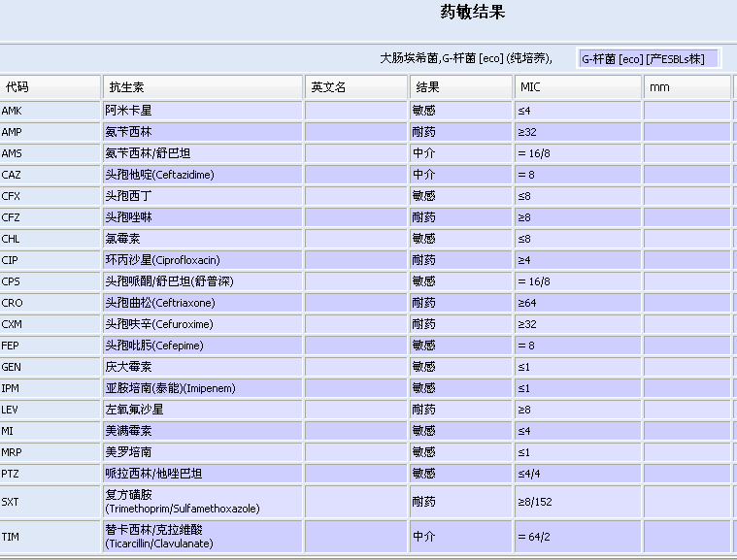Image resolution: width=737 pixels, height=560 pixels.
Task: Click the G-杆菌 [eco] [产ESBLs株] text field
Action: (649, 58)
